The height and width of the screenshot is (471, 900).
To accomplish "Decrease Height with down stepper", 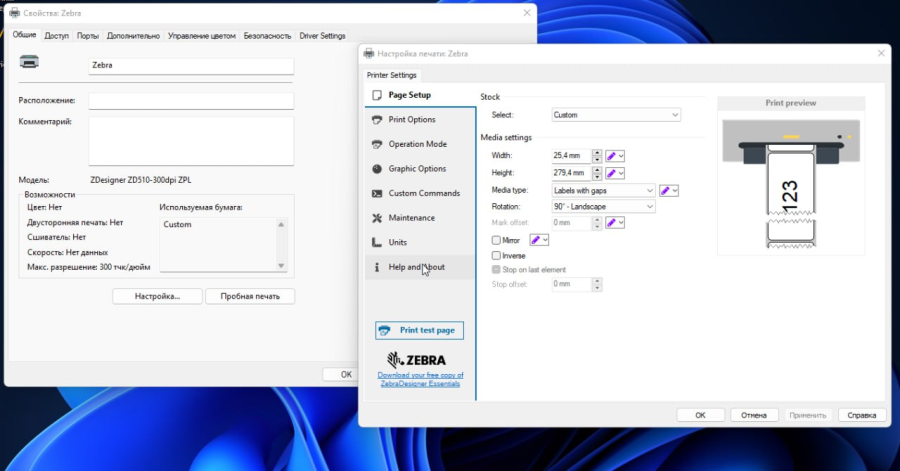I will 597,176.
